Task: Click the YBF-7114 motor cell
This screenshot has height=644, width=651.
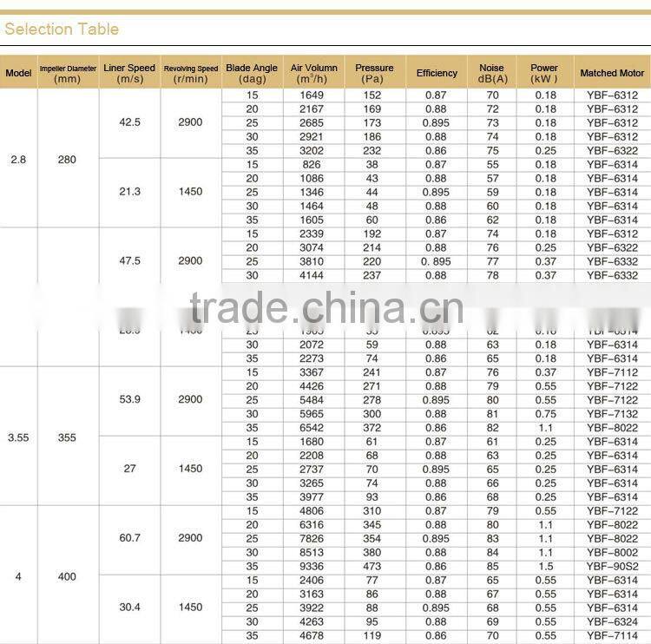Action: coord(612,636)
